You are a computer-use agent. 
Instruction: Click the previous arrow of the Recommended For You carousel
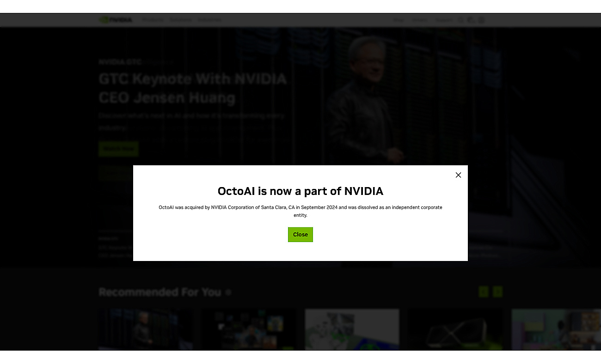click(x=484, y=292)
